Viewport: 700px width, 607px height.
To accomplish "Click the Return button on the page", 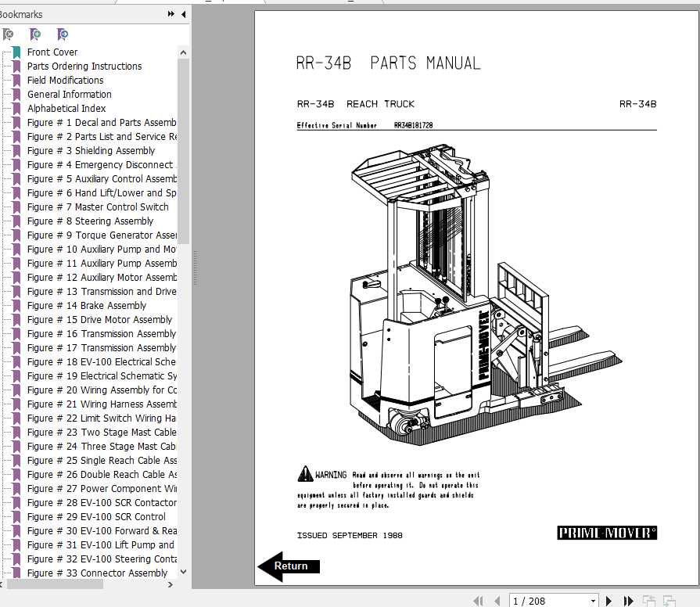I will (x=290, y=565).
